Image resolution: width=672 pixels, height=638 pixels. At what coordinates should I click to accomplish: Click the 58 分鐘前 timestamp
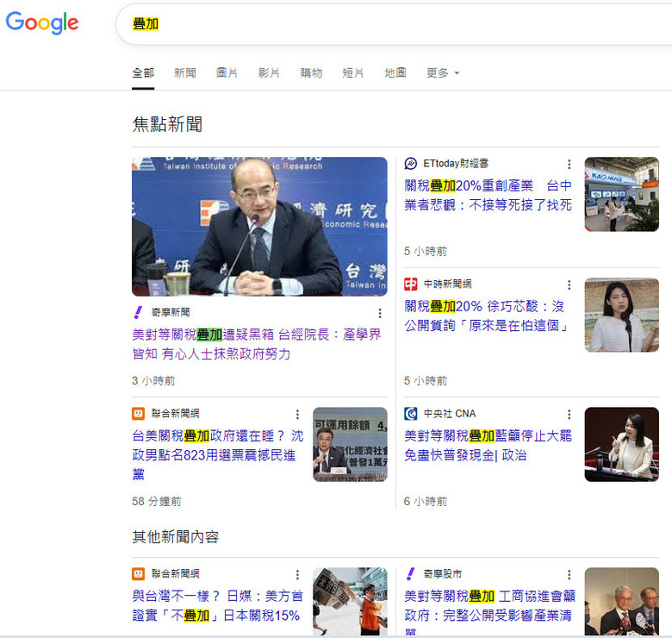pos(157,501)
